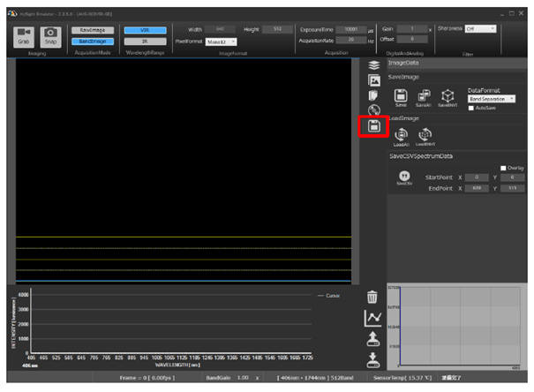Minimize the HySight Emulator window
534x392 pixels.
501,14
